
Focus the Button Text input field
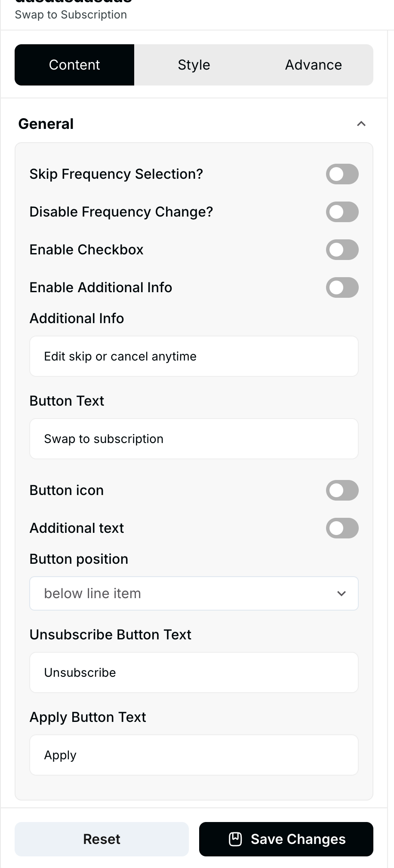click(194, 439)
